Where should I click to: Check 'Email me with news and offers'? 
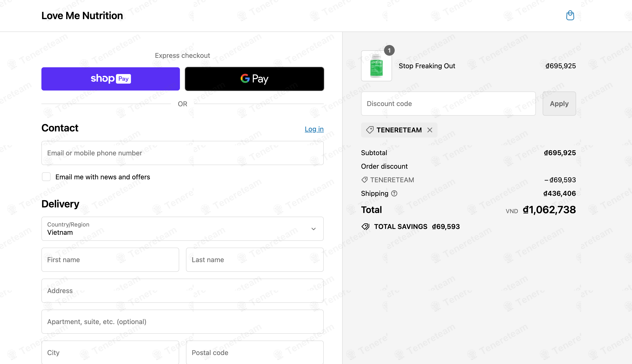[46, 177]
